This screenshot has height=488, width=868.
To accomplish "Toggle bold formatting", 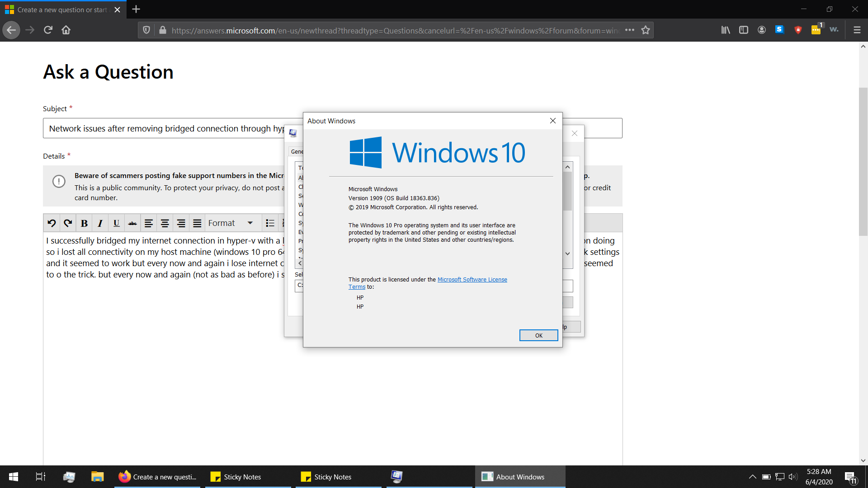I will click(x=84, y=223).
